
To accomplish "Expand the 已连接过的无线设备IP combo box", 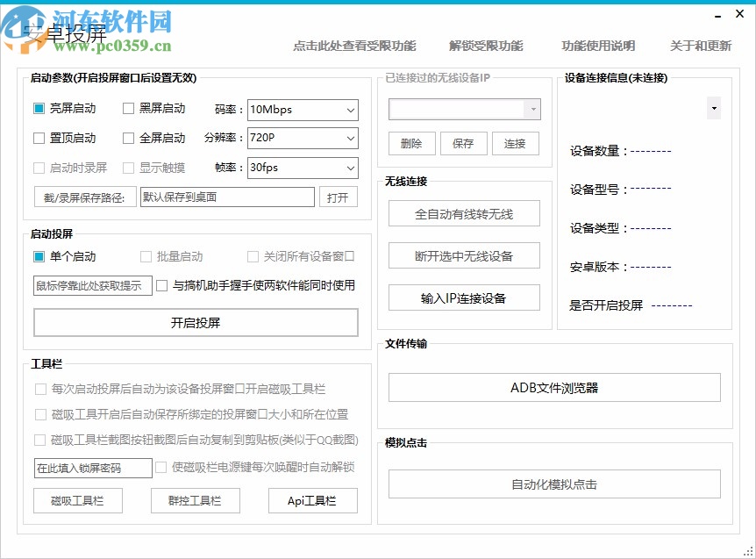I will 531,108.
